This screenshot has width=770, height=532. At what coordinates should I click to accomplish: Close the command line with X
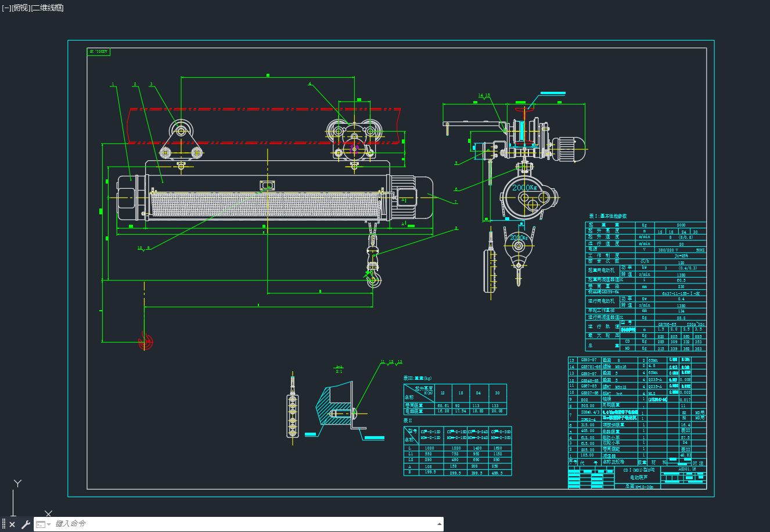point(12,524)
